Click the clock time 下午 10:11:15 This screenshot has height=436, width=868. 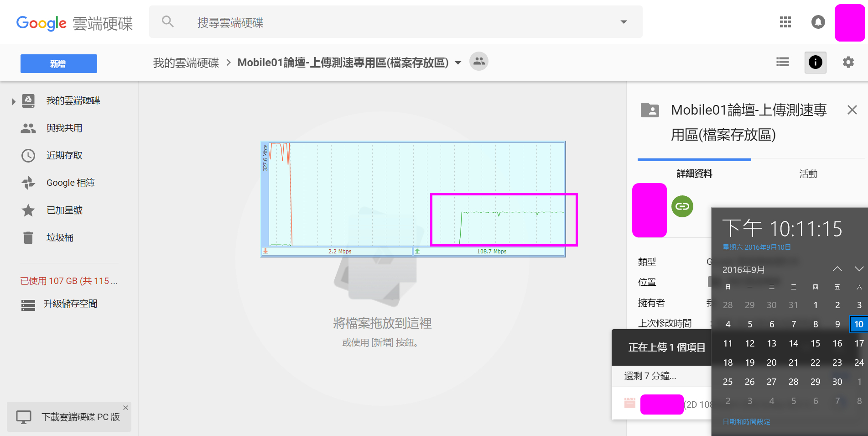coord(782,228)
